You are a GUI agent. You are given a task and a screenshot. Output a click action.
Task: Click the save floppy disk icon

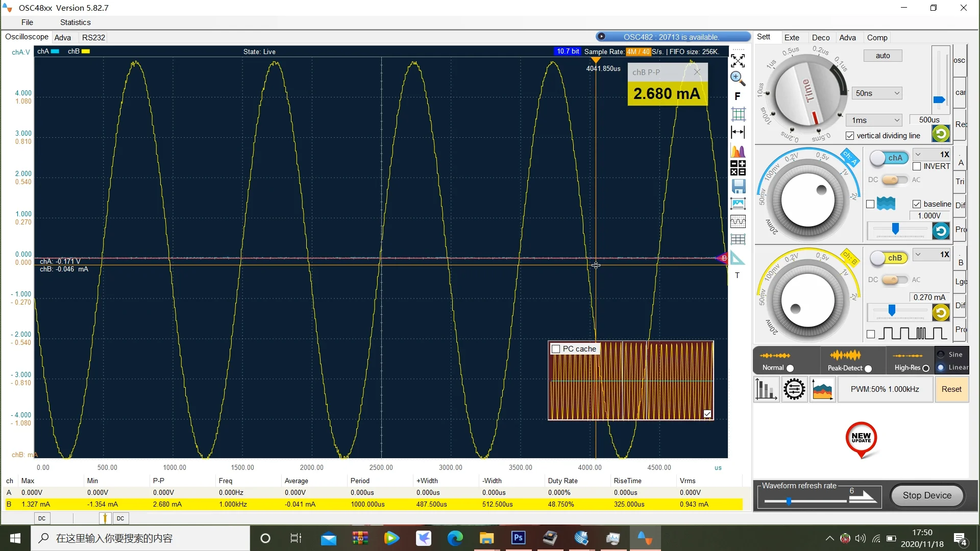738,186
